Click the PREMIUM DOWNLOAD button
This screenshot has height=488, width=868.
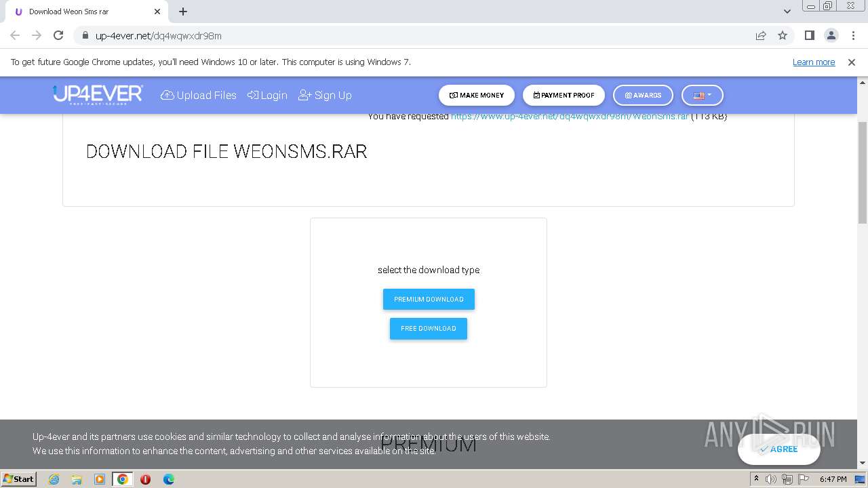coord(429,299)
